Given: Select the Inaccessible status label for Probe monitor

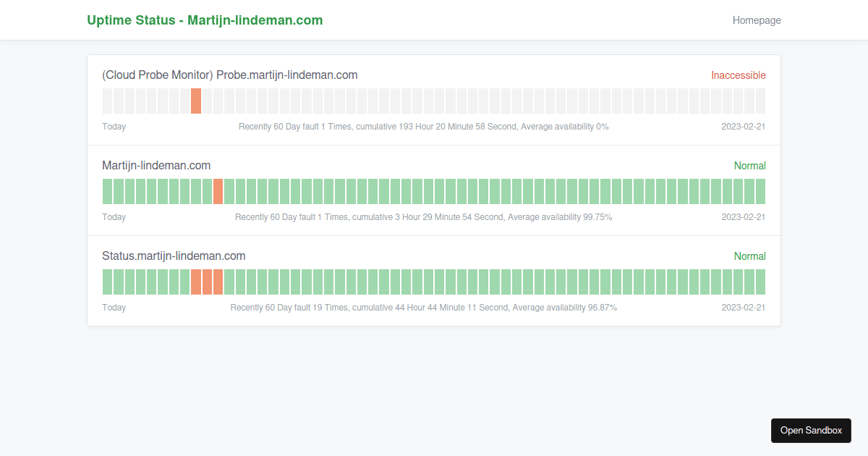Looking at the screenshot, I should click(739, 75).
